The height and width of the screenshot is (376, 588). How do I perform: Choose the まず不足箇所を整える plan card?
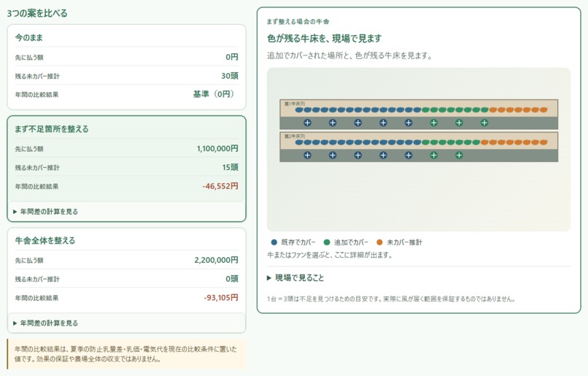pyautogui.click(x=126, y=169)
